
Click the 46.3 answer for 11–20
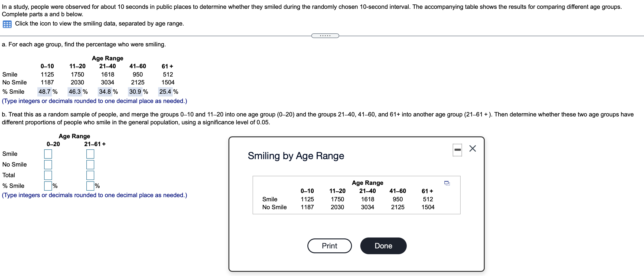75,92
